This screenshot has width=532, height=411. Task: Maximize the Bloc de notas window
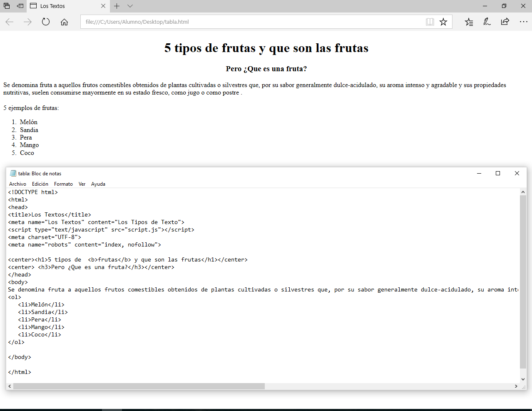point(498,173)
